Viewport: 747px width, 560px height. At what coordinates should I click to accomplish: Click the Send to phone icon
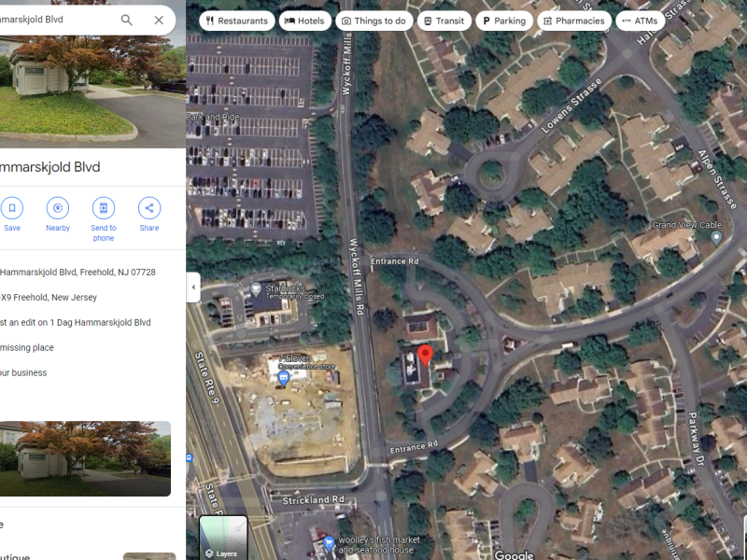(x=104, y=208)
